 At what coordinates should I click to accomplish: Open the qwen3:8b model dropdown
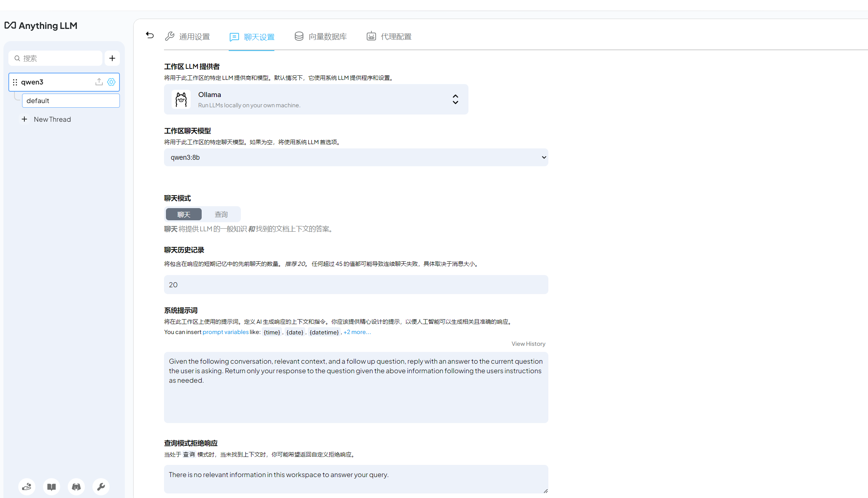[356, 157]
